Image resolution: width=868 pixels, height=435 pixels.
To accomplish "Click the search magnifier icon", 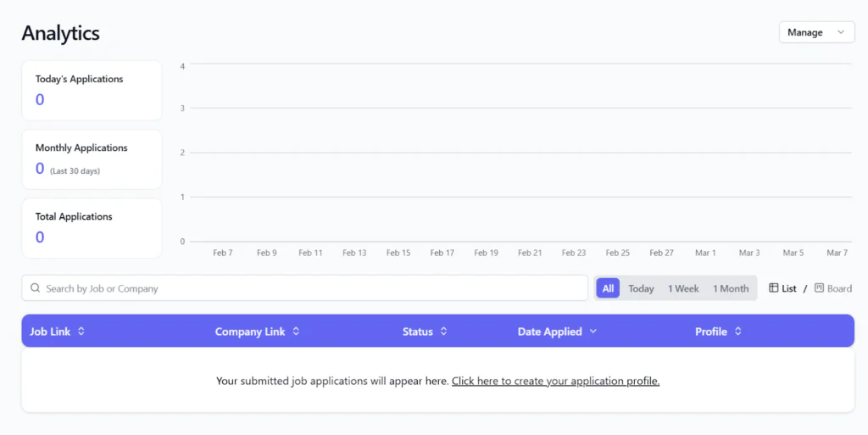I will click(x=35, y=287).
